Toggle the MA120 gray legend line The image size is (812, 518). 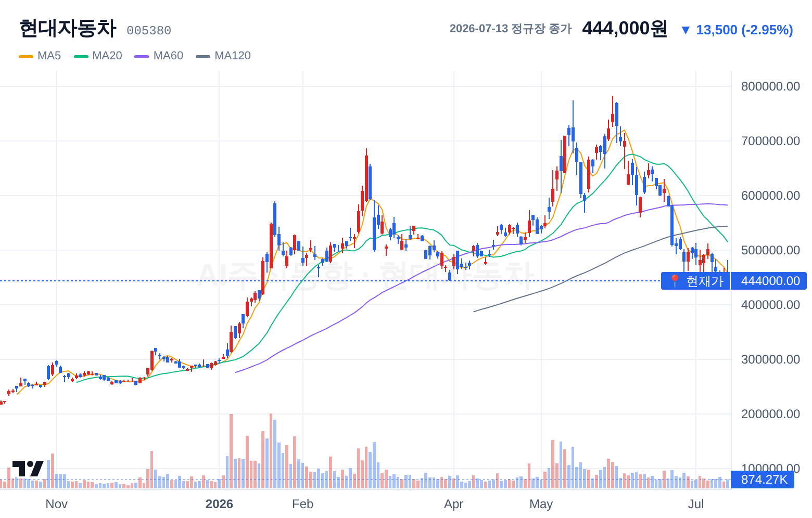203,56
